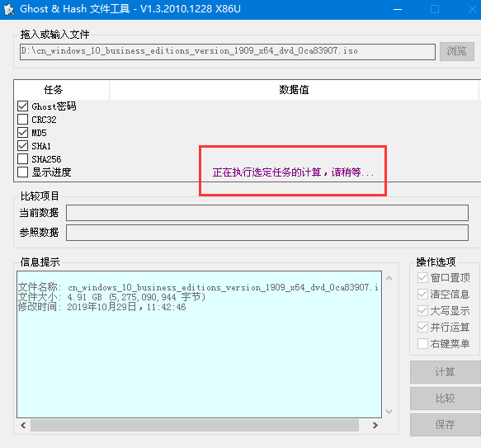Toggle the 窗口置顶 option
Viewport: 481px width, 448px height.
coord(422,278)
